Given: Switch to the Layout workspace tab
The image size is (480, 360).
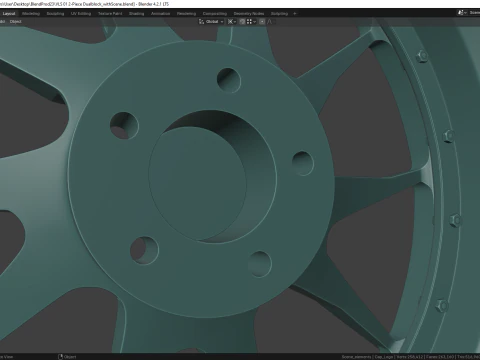Looking at the screenshot, I should pyautogui.click(x=9, y=14).
